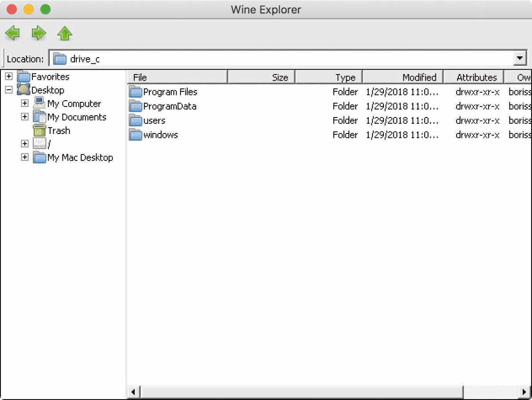
Task: Select the Favorites folder icon
Action: (23, 77)
